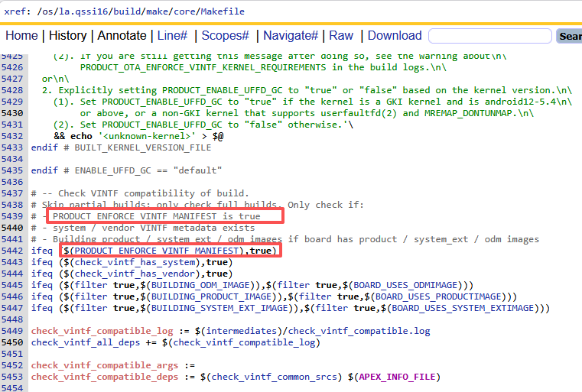Click 'MREMAP_DONTUNMAP' text on line 5430
This screenshot has height=392, width=582.
point(468,114)
